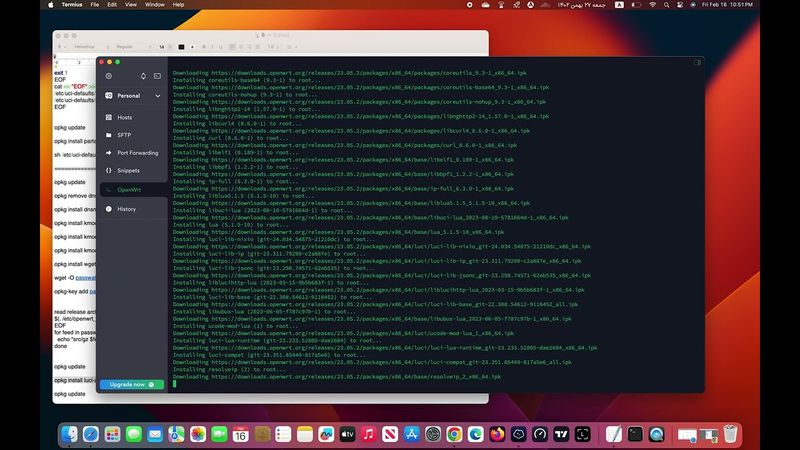Click 'opkg install luci' line in TextEdit
This screenshot has height=450, width=800.
click(x=74, y=380)
